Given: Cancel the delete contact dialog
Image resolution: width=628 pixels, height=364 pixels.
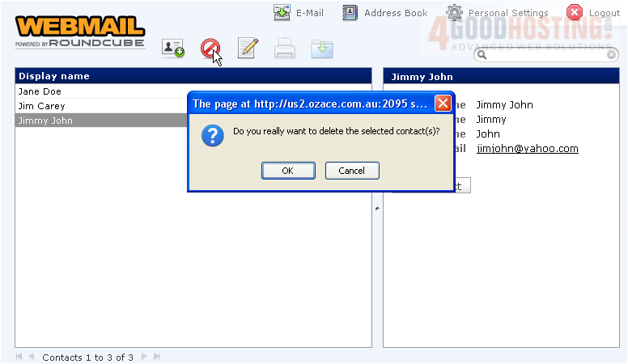Looking at the screenshot, I should (x=351, y=171).
